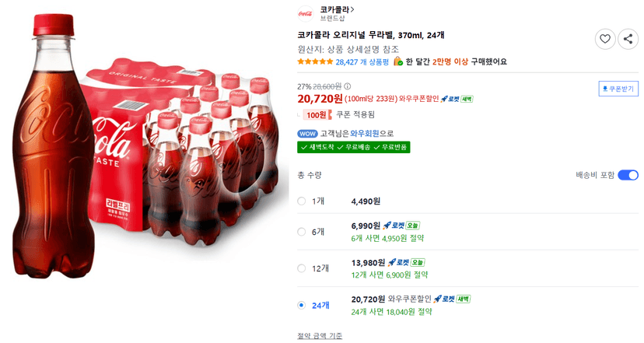
Task: Click the shopping bag purchase-count icon
Action: point(398,61)
